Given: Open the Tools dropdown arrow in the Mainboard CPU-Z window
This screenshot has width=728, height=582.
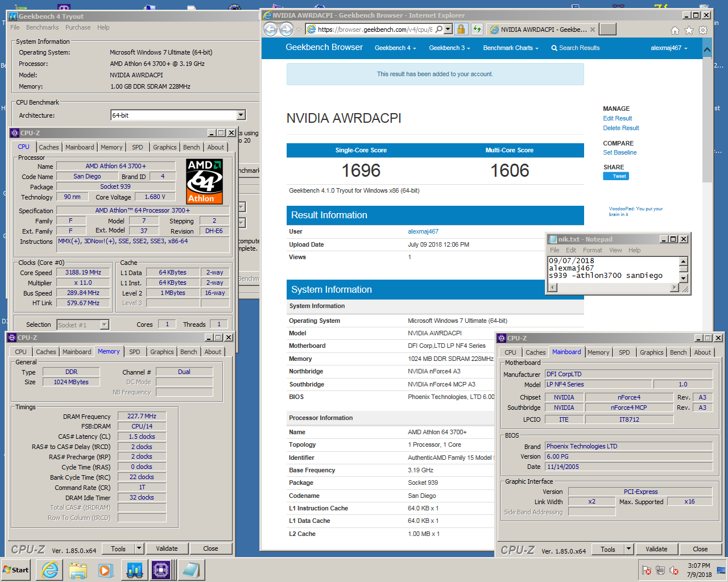Looking at the screenshot, I should (x=628, y=549).
